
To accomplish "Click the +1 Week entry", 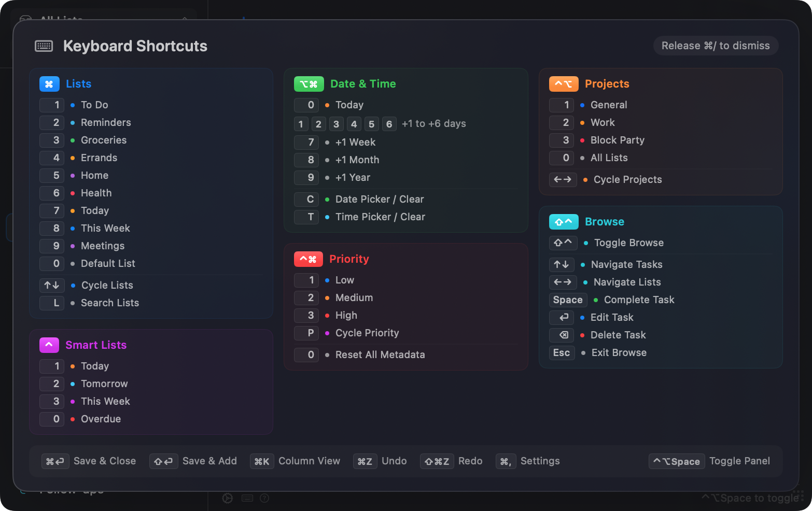I will click(x=355, y=143).
